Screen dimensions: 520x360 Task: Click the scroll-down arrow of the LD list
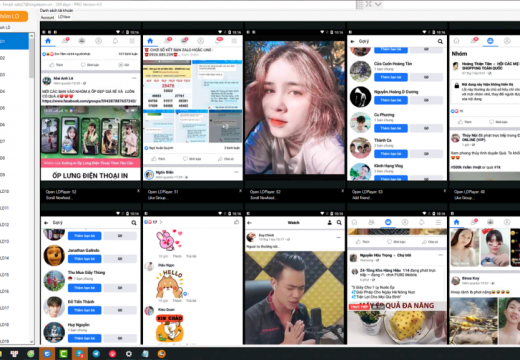pyautogui.click(x=32, y=342)
